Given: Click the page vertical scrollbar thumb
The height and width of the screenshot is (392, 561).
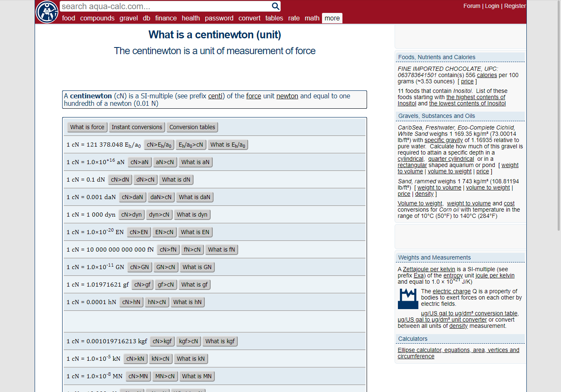Looking at the screenshot, I should pos(559,115).
